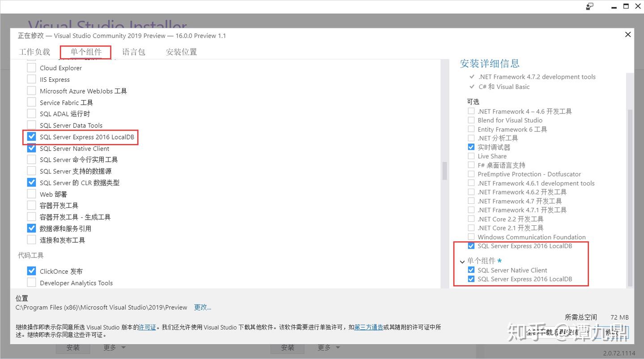Switch to the 语言包 tab
The width and height of the screenshot is (644, 359).
point(134,52)
